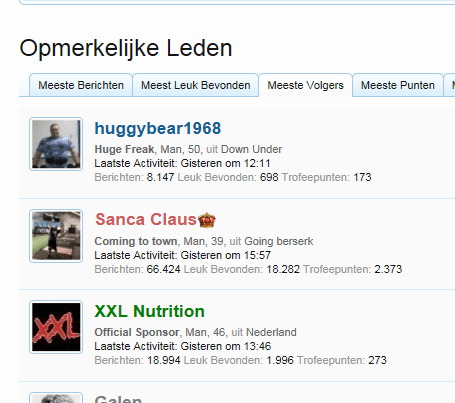Open XXL Nutrition's 273 trophy points
Image resolution: width=455 pixels, height=403 pixels.
coord(377,360)
